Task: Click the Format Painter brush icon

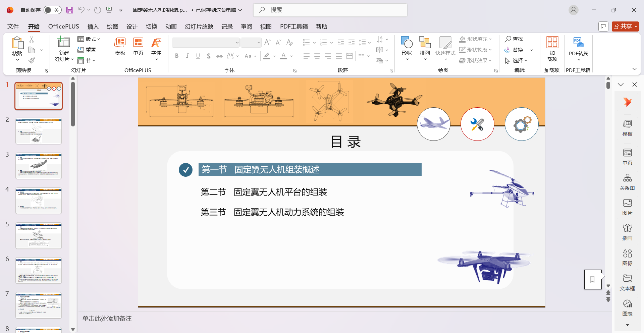Action: click(32, 60)
